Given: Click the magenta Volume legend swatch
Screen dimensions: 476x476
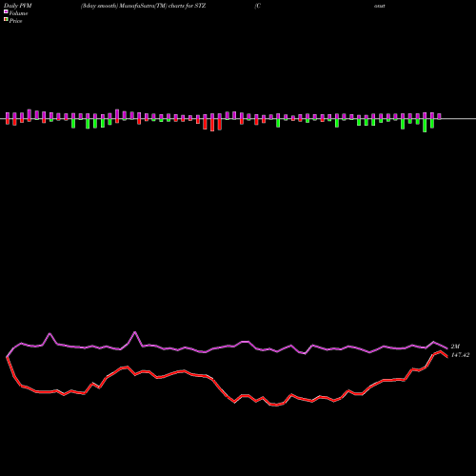Looking at the screenshot, I should point(6,12).
